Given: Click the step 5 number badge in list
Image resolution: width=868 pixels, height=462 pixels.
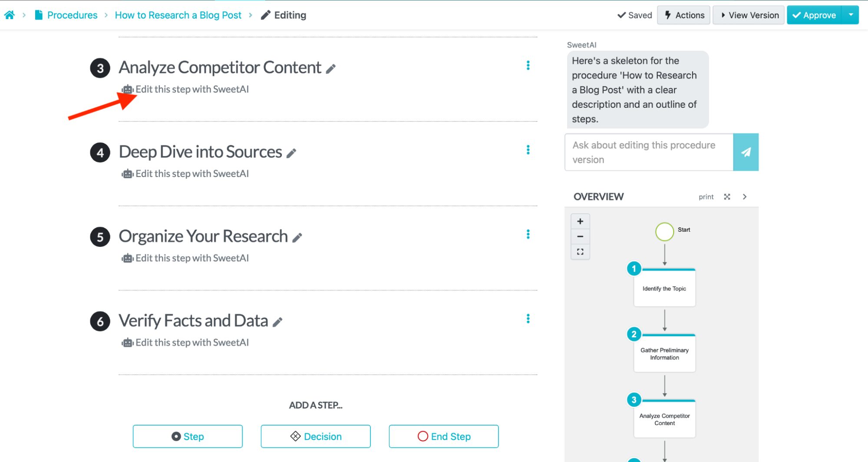Looking at the screenshot, I should (x=100, y=237).
